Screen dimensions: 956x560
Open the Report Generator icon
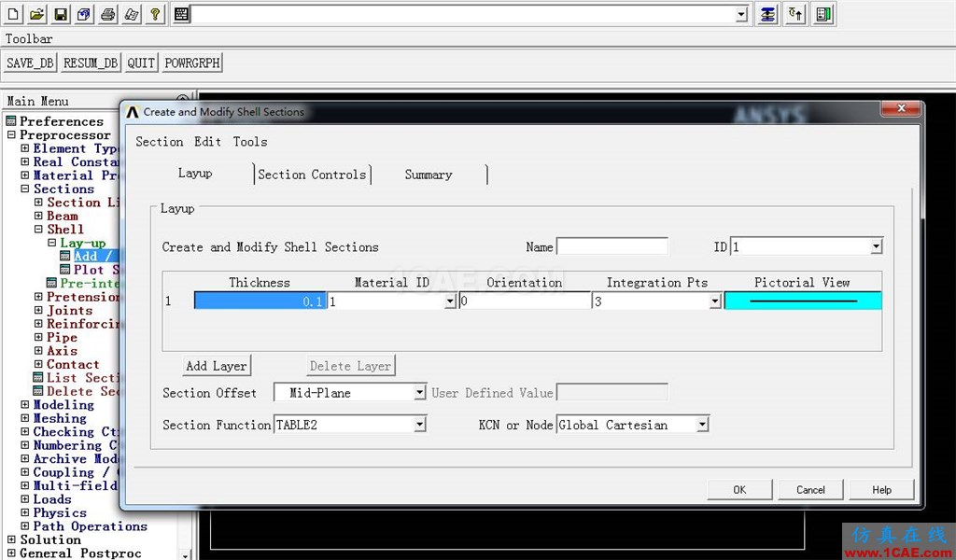[132, 13]
